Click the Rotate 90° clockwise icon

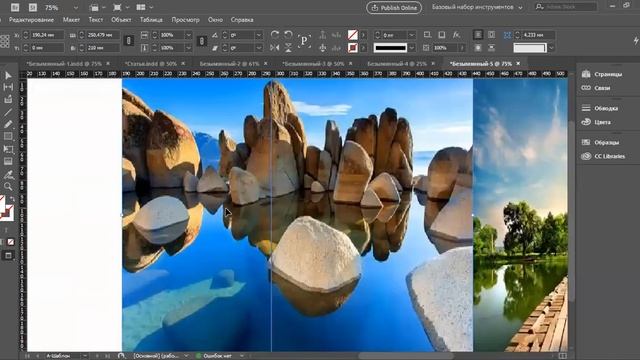[x=275, y=35]
